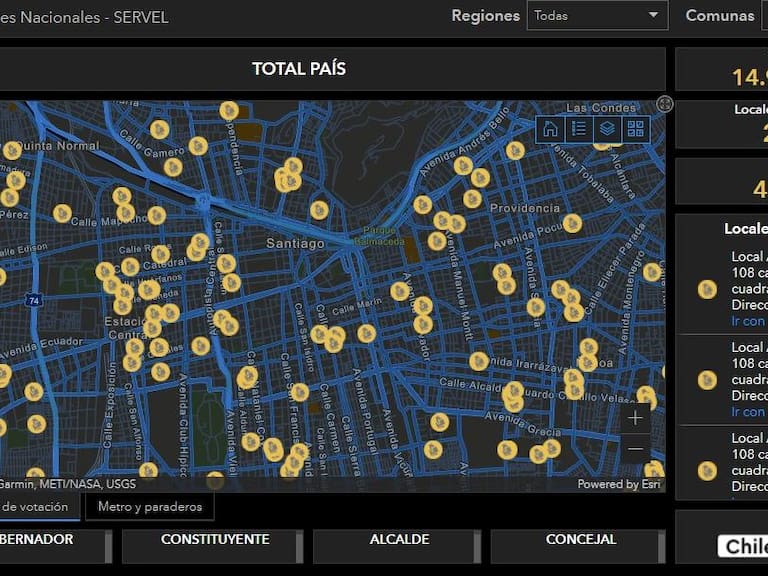Screen dimensions: 768x576
Task: Open the map legend list icon
Action: coord(578,129)
